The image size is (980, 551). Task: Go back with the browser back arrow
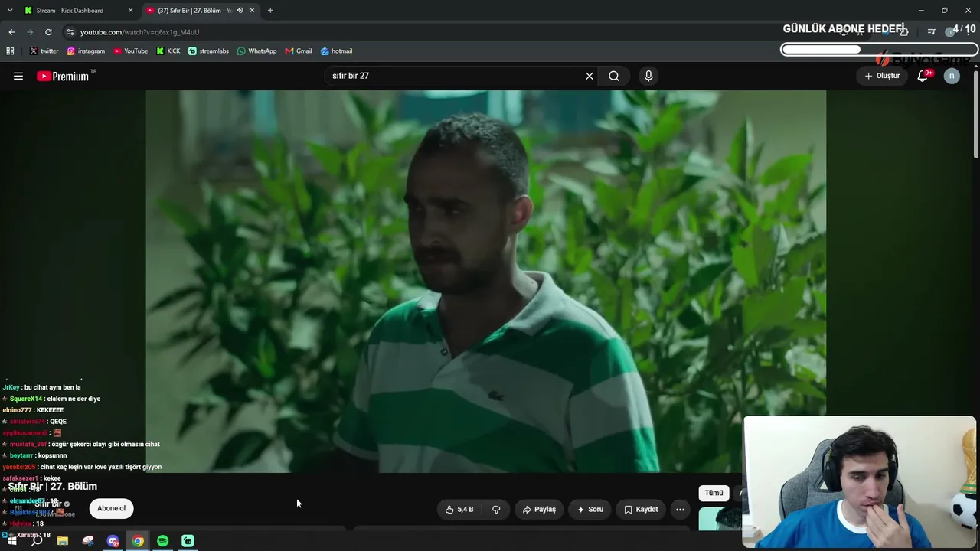[11, 32]
